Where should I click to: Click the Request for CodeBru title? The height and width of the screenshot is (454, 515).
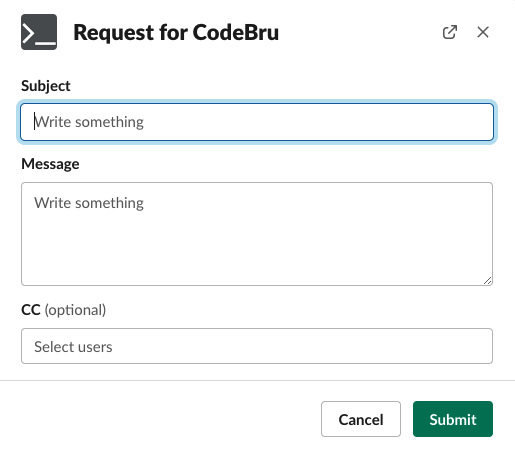click(176, 32)
